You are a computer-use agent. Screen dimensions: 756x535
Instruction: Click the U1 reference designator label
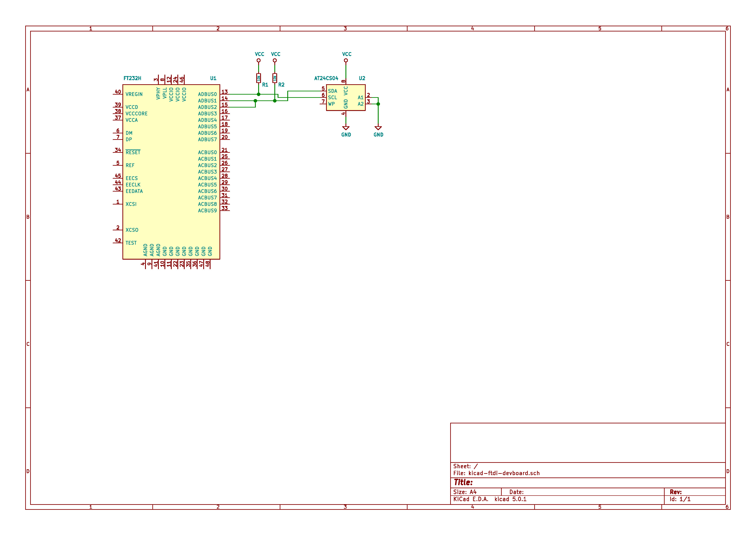213,78
